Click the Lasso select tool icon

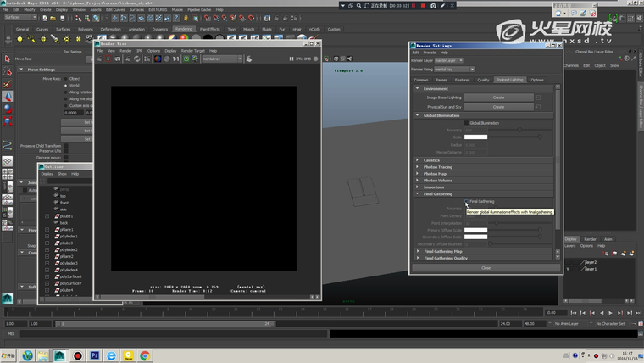(x=8, y=72)
